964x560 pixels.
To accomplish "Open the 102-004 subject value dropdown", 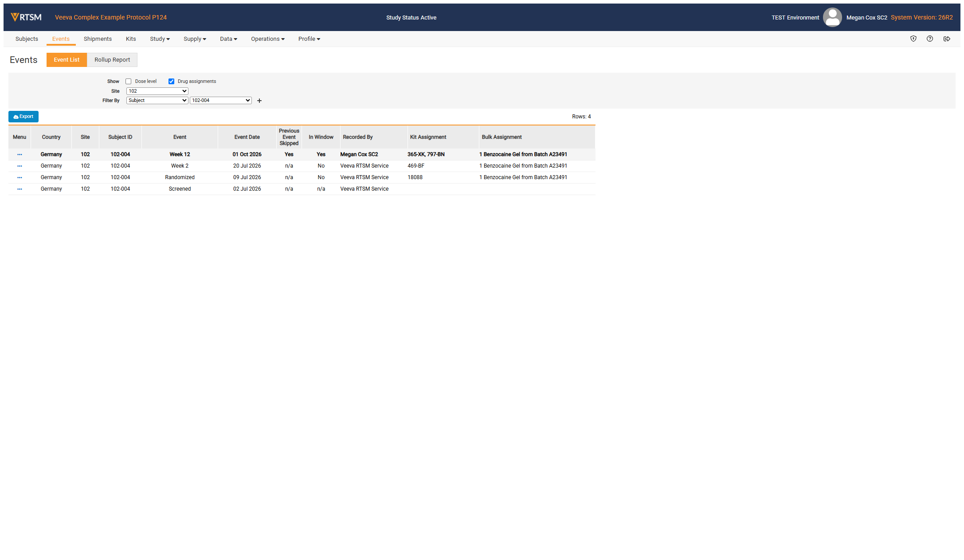I will (221, 101).
